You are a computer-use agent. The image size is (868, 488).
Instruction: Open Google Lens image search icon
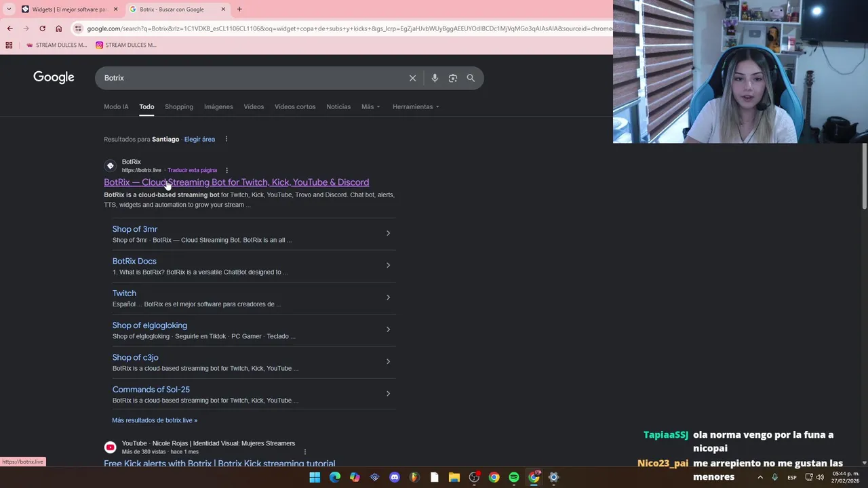pyautogui.click(x=453, y=78)
